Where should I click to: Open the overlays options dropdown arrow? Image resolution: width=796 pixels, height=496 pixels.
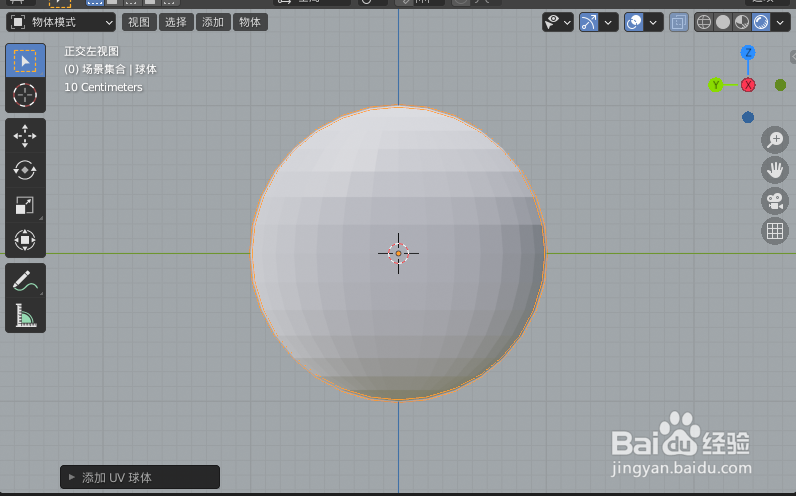653,22
